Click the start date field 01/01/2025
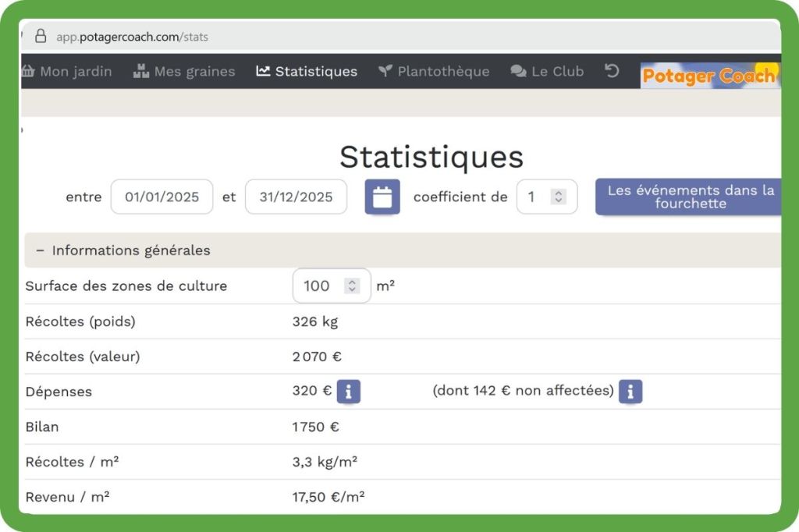The width and height of the screenshot is (799, 532). (x=162, y=197)
